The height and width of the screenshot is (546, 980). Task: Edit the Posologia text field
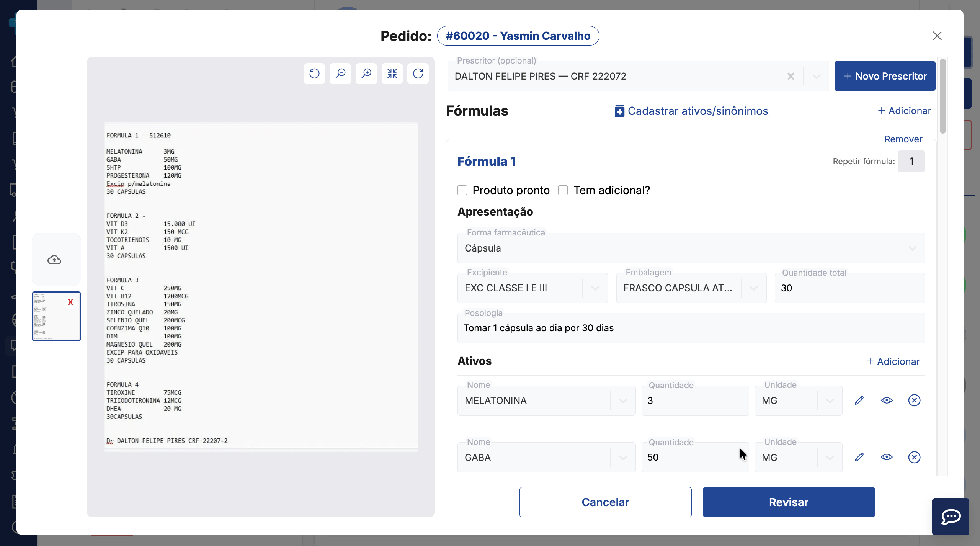(691, 328)
